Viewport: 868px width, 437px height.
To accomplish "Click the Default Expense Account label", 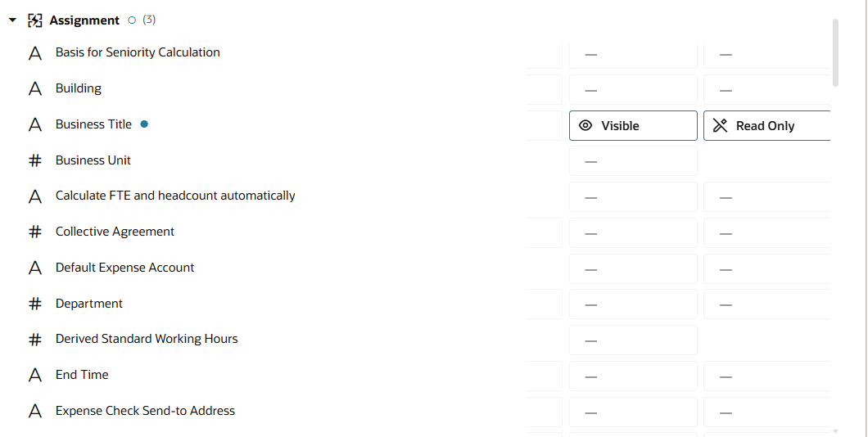I will tap(124, 268).
